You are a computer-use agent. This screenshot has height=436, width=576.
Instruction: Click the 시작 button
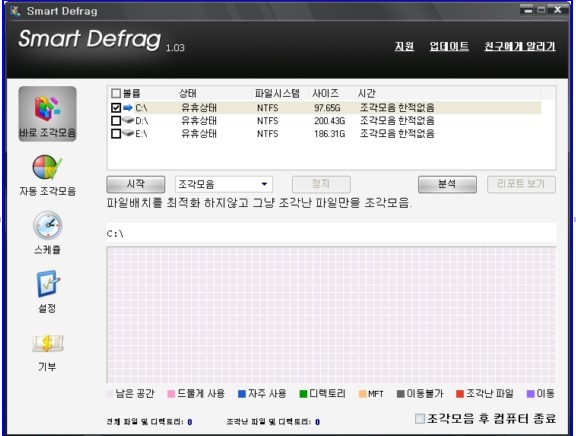pyautogui.click(x=136, y=184)
